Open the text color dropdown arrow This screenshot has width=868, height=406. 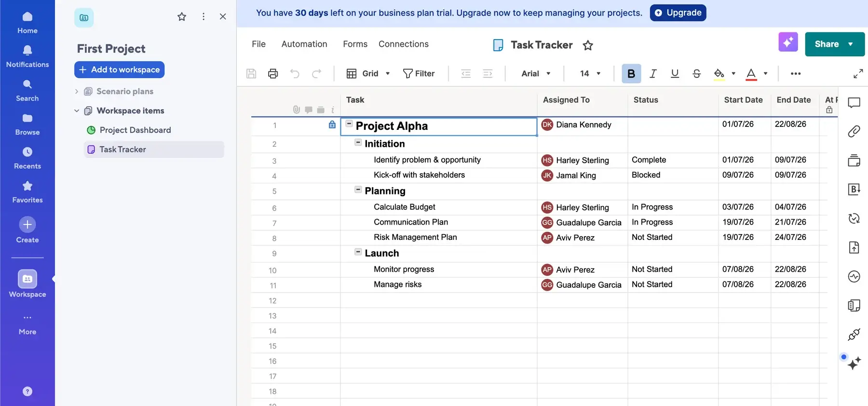pos(765,73)
